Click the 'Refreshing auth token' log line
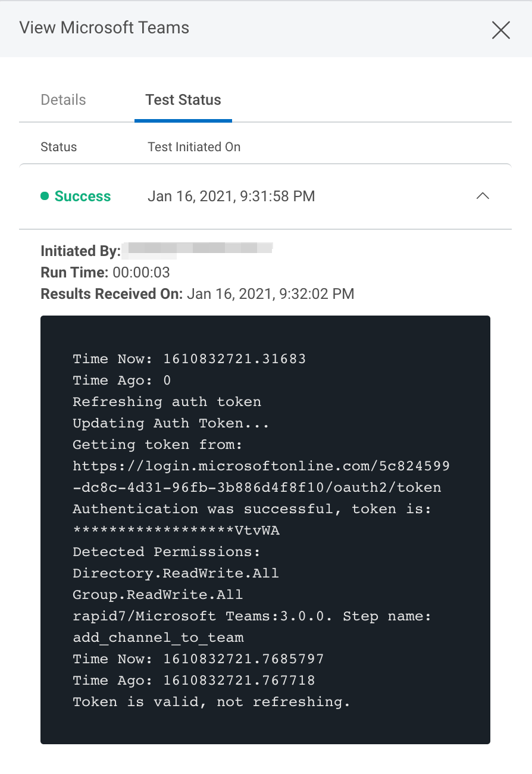 [167, 402]
